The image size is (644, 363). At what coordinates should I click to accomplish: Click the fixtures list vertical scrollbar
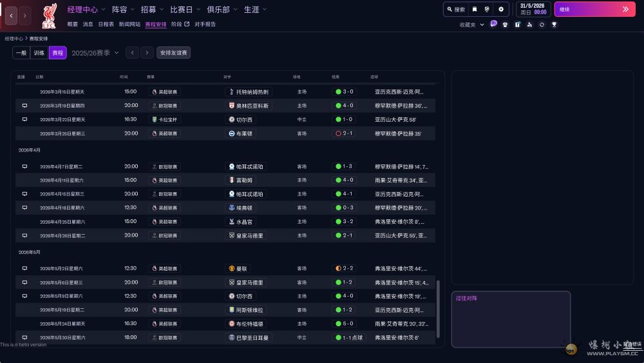(x=439, y=309)
